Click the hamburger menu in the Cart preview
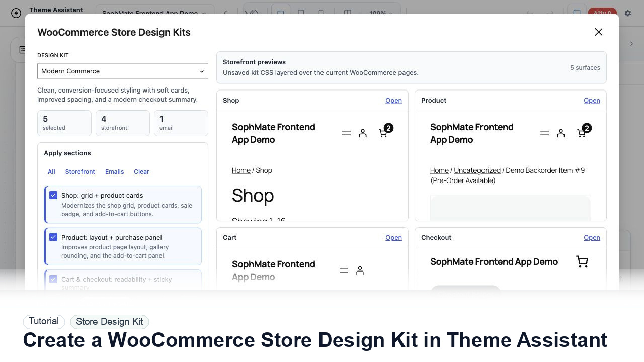Viewport: 644px width, 362px height. click(344, 270)
